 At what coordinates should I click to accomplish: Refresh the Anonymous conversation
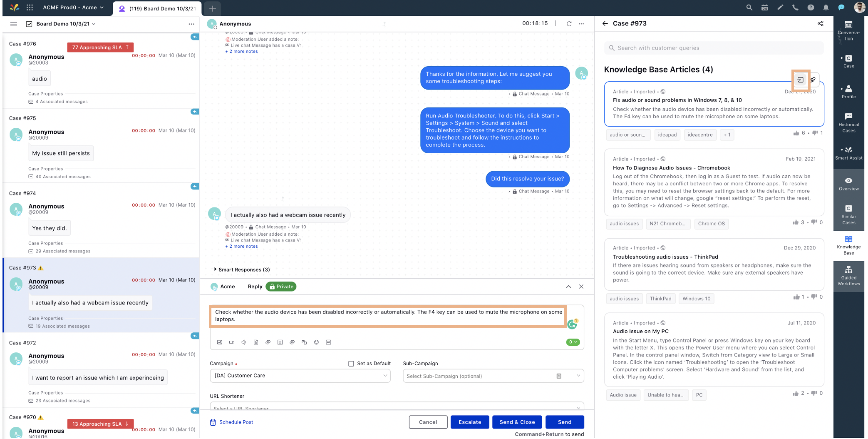coord(569,24)
